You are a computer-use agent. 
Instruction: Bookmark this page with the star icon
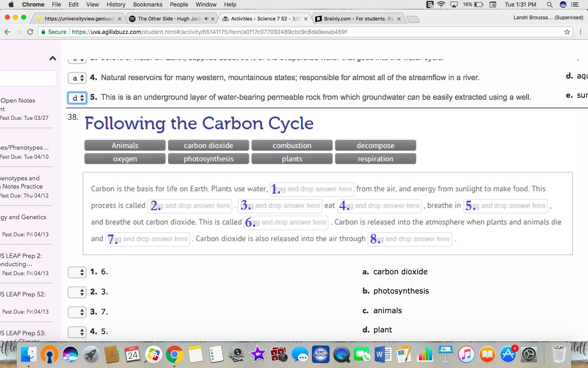567,32
